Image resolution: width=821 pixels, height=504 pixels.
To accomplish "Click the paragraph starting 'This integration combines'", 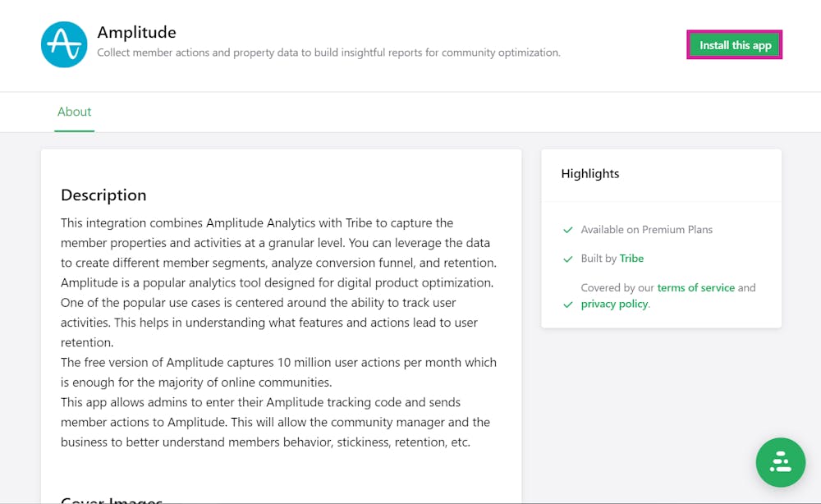I will tap(278, 282).
